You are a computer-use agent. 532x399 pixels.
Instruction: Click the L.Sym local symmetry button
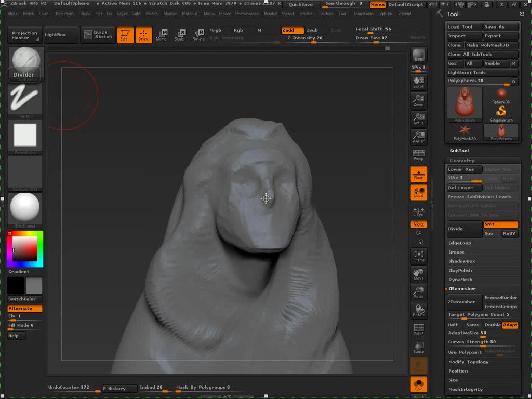click(419, 212)
